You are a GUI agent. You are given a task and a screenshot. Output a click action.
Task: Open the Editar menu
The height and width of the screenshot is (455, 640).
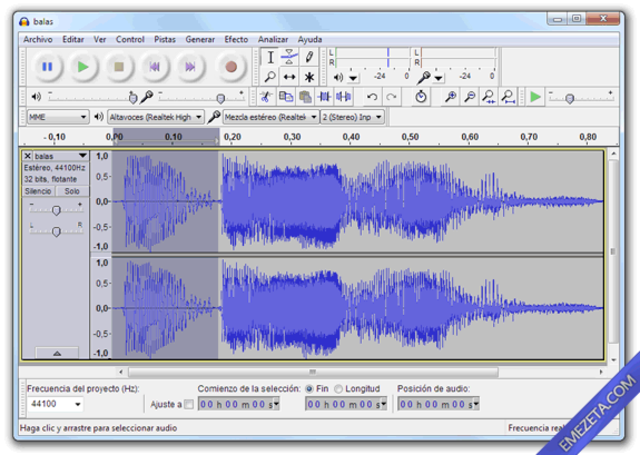[x=73, y=40]
